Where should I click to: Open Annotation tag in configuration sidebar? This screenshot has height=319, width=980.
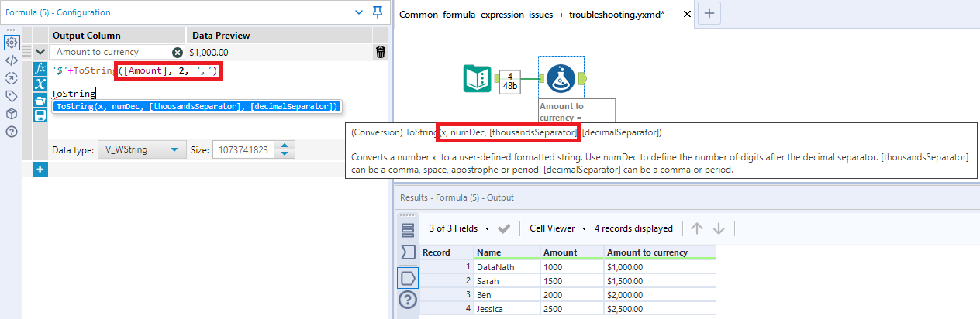11,96
